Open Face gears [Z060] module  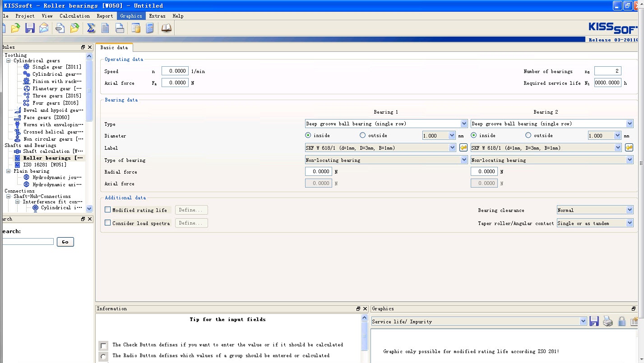click(46, 117)
